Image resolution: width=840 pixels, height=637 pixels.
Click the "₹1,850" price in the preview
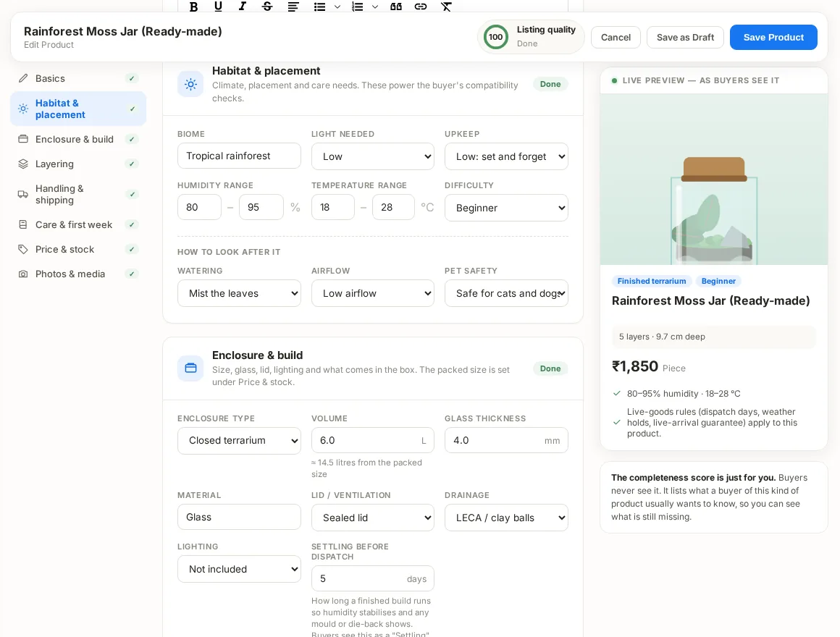[635, 367]
